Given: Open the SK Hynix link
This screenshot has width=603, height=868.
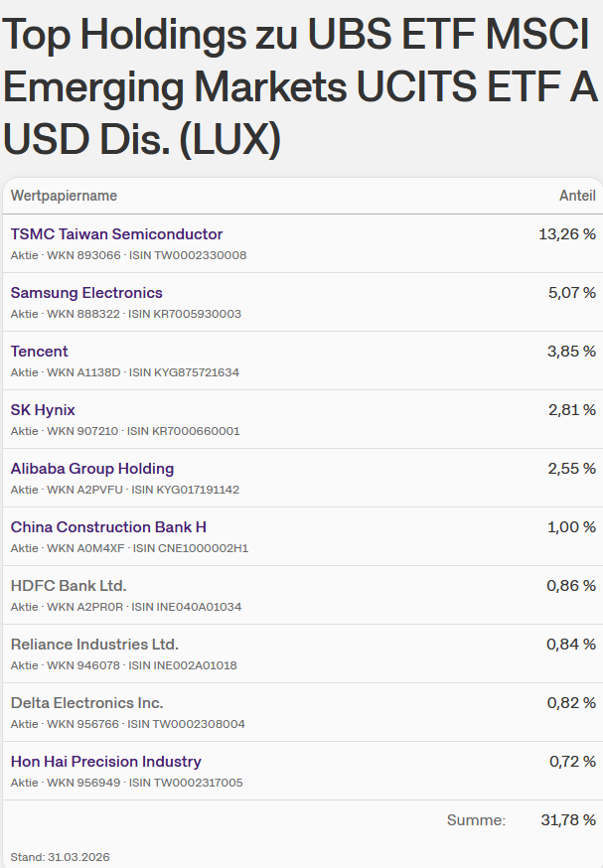Looking at the screenshot, I should tap(43, 410).
